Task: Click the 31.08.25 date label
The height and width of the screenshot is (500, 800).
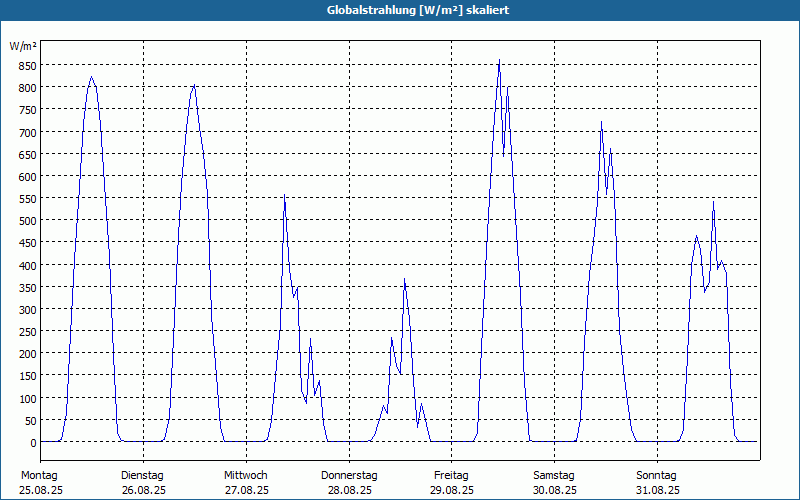Action: pos(658,490)
